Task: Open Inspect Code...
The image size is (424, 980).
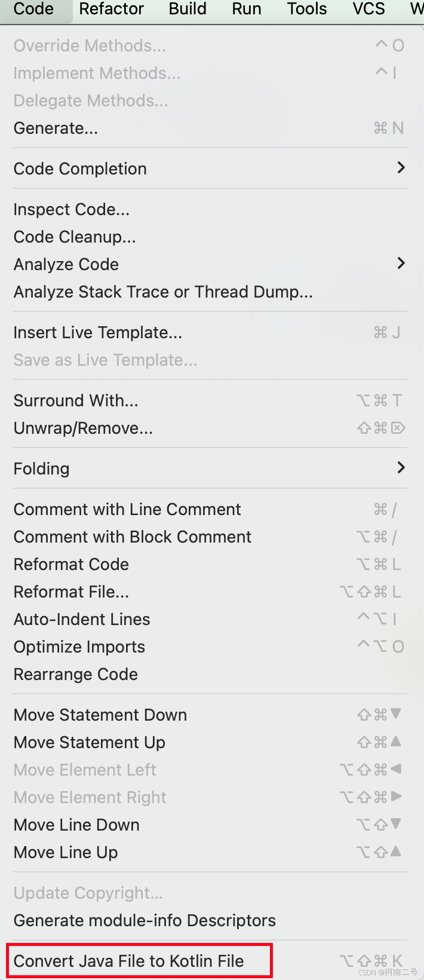Action: click(x=71, y=209)
